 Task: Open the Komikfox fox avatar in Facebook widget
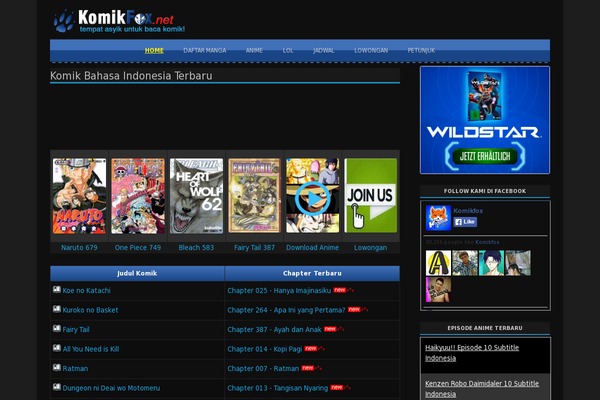[439, 218]
